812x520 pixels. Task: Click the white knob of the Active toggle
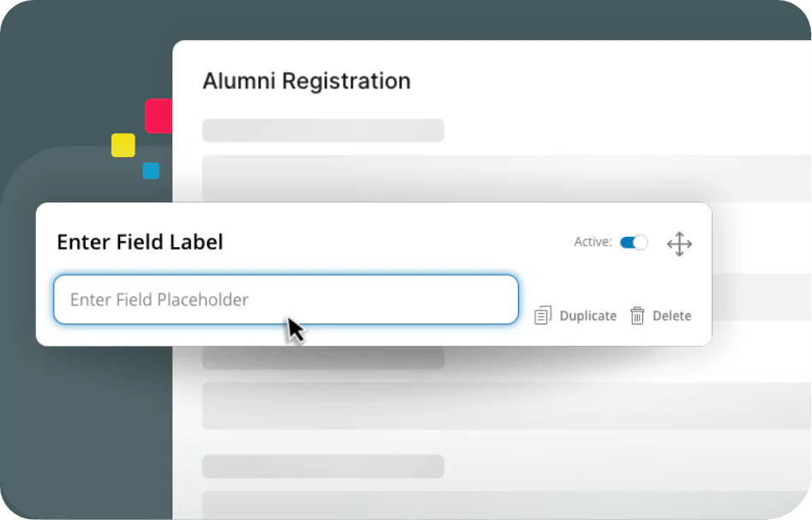click(641, 241)
